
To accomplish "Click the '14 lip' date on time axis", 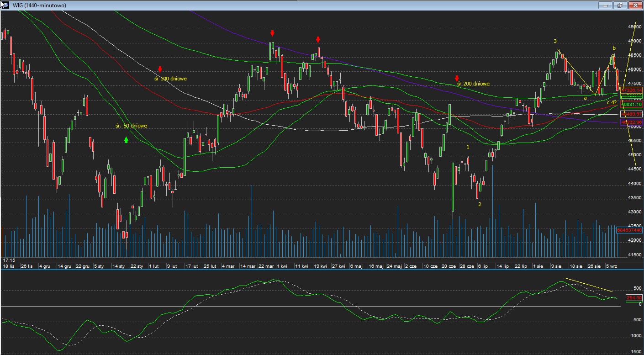I will click(503, 266).
